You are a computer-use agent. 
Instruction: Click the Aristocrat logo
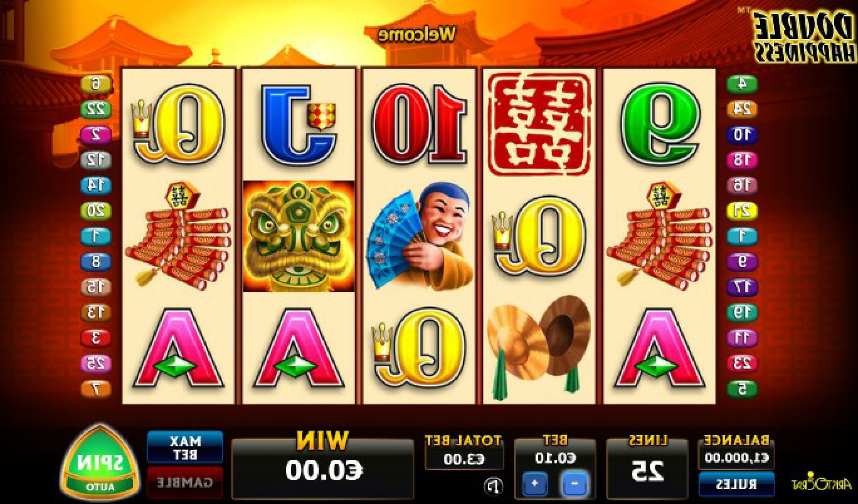pyautogui.click(x=821, y=482)
